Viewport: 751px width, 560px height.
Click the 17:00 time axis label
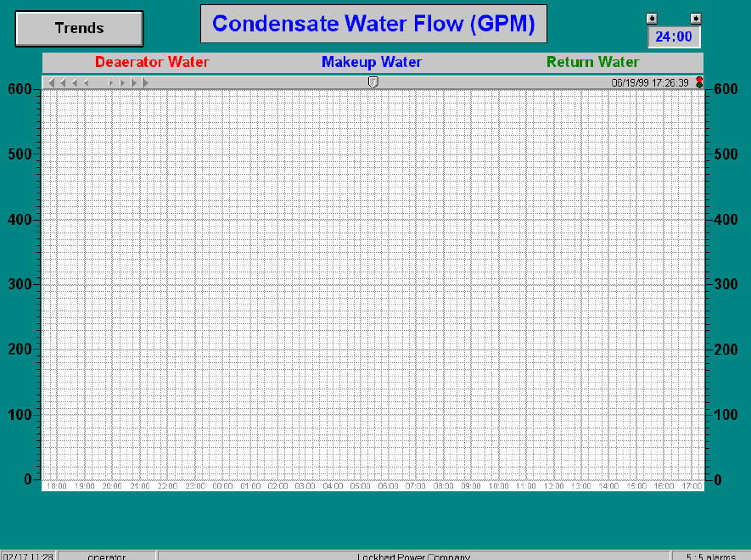pyautogui.click(x=692, y=485)
